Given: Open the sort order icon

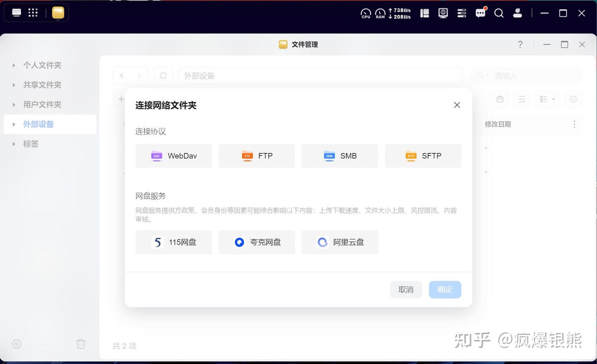Looking at the screenshot, I should pos(522,99).
